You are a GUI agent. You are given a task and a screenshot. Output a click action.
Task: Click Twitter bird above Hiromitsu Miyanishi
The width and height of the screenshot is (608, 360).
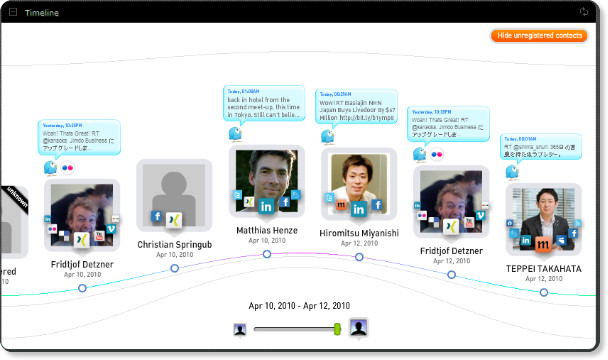click(328, 137)
